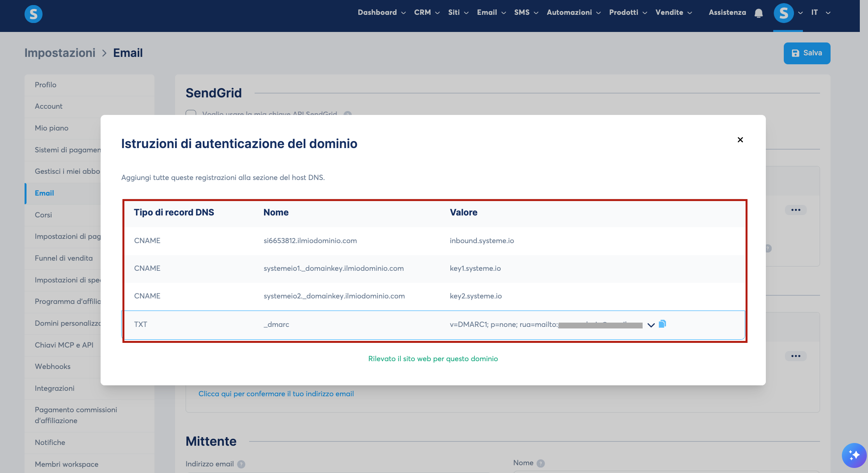Open the upper three-dots options menu

795,210
